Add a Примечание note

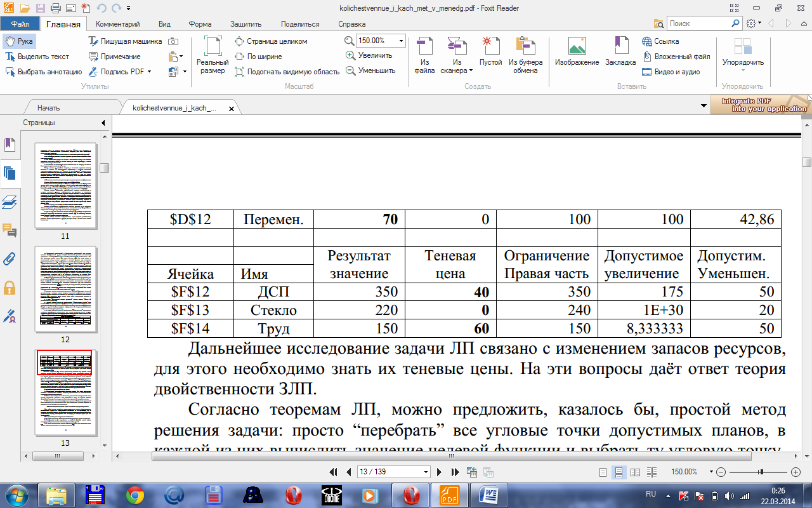coord(115,57)
